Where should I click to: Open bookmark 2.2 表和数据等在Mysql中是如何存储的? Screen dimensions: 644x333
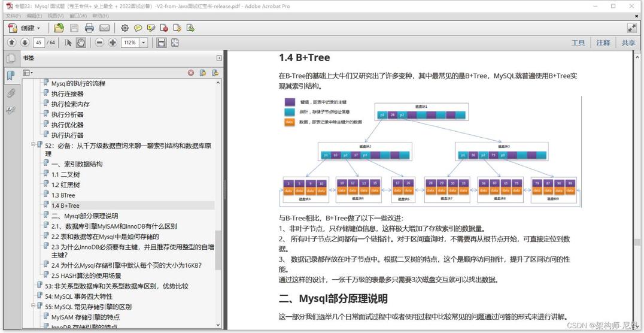click(105, 237)
